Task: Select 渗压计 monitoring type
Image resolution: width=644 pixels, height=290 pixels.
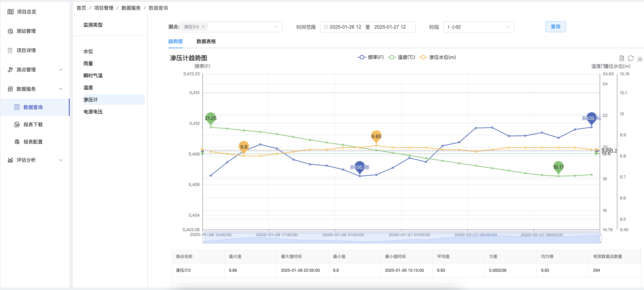Action: click(x=114, y=100)
